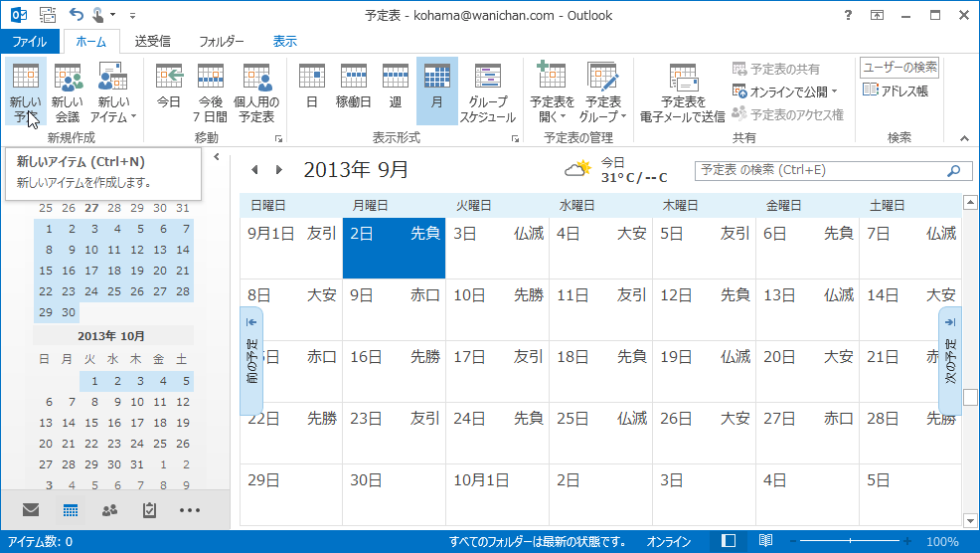The height and width of the screenshot is (553, 980).
Task: Send calendar by e-mail (予定表を電子メールで送信)
Action: (683, 92)
